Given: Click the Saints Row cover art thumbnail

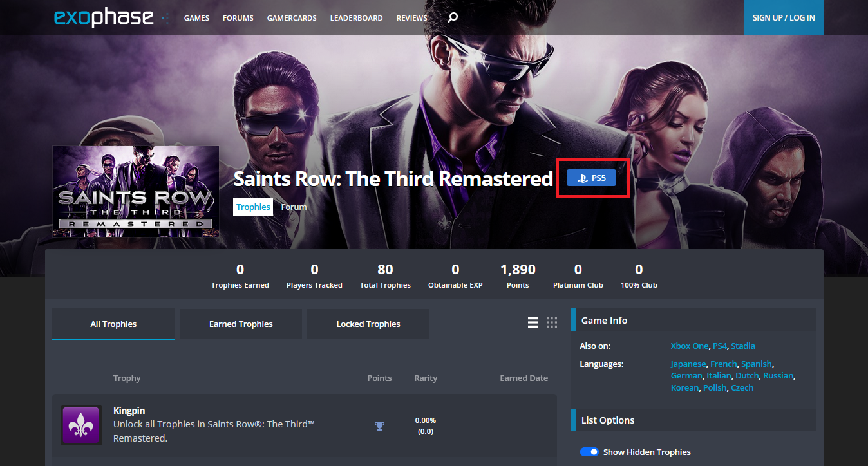Looking at the screenshot, I should (x=135, y=191).
